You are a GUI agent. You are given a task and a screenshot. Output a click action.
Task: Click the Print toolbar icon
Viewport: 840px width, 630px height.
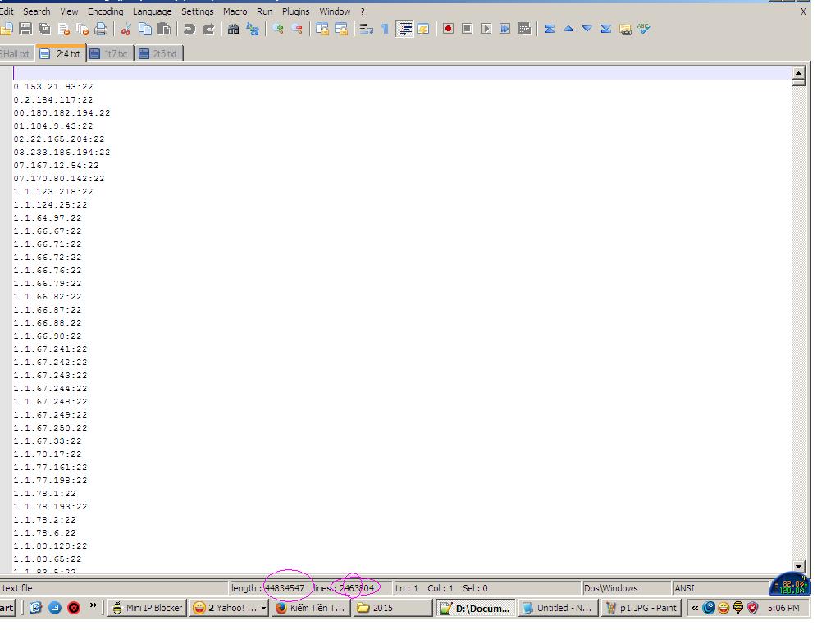[x=101, y=29]
